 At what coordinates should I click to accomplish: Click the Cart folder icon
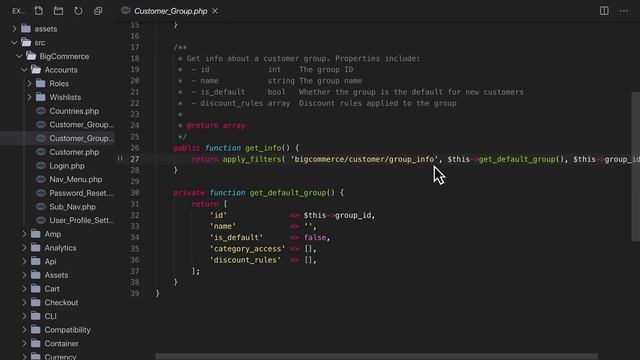coord(36,289)
